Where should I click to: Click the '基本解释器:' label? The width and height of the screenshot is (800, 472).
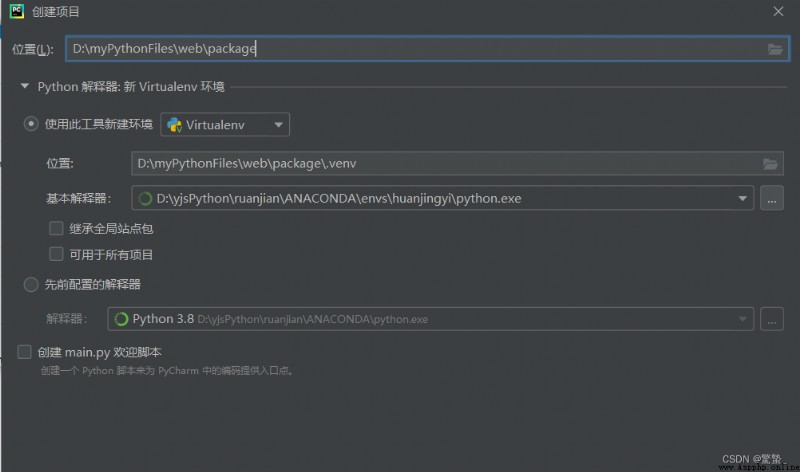tap(79, 198)
